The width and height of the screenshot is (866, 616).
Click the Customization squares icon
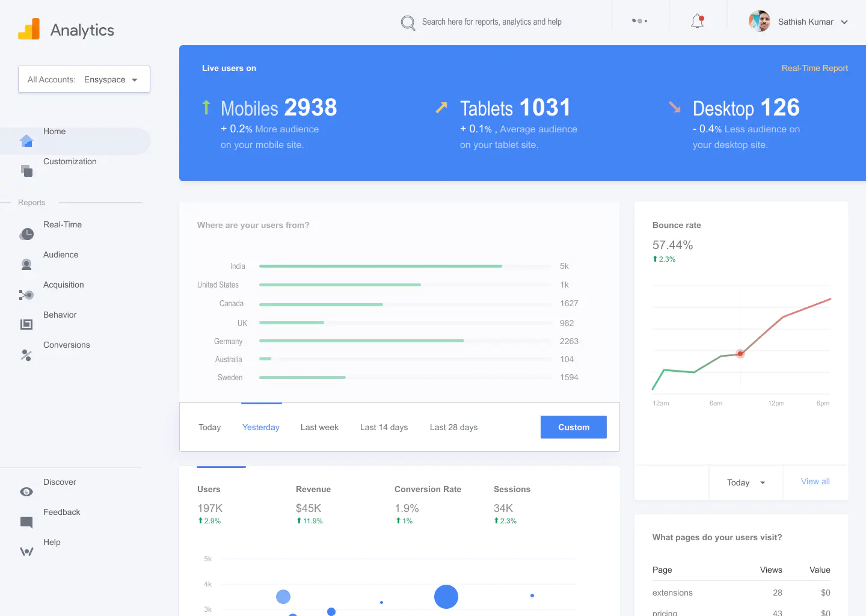click(x=26, y=171)
